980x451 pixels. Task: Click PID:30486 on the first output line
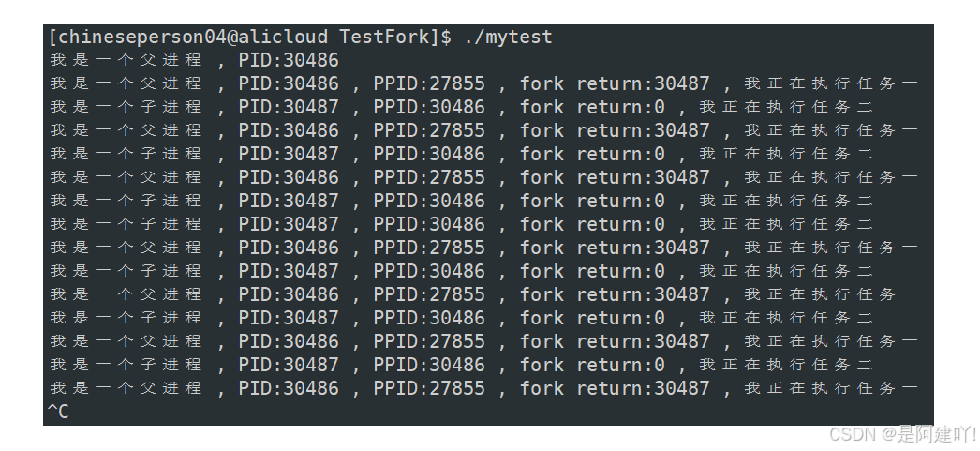[289, 60]
